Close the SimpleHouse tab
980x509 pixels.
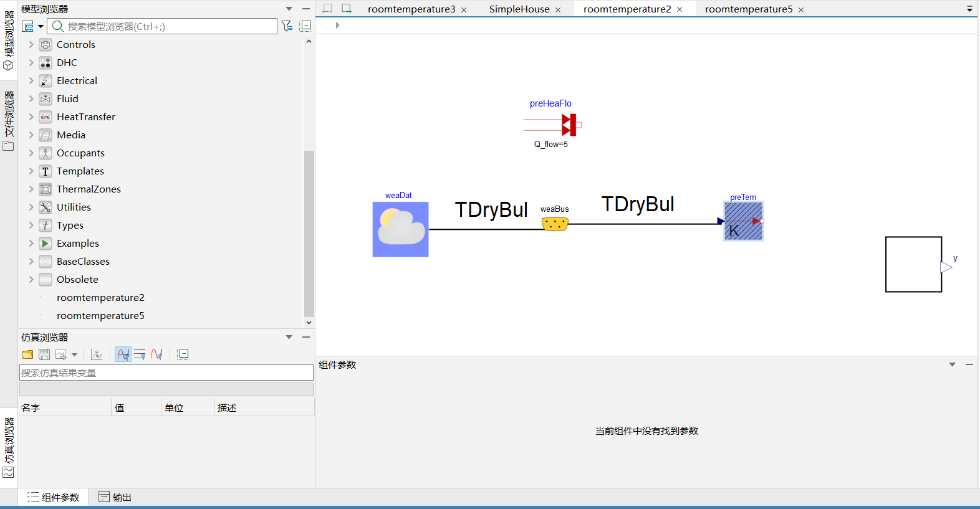[558, 10]
